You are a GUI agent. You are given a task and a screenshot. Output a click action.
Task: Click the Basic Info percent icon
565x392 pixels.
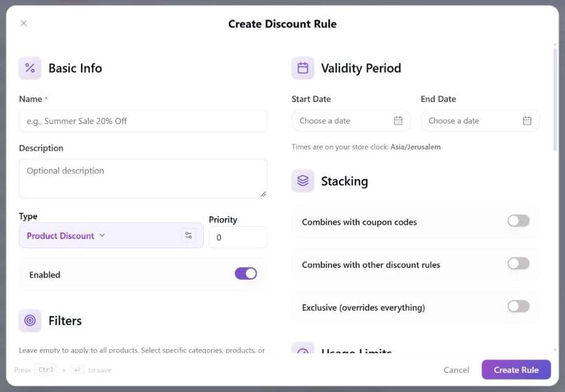(30, 68)
